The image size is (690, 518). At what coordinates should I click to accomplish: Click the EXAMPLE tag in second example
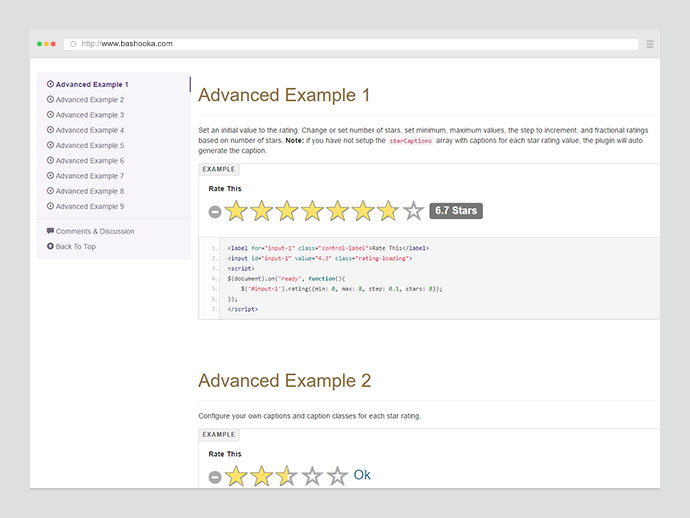(x=219, y=434)
